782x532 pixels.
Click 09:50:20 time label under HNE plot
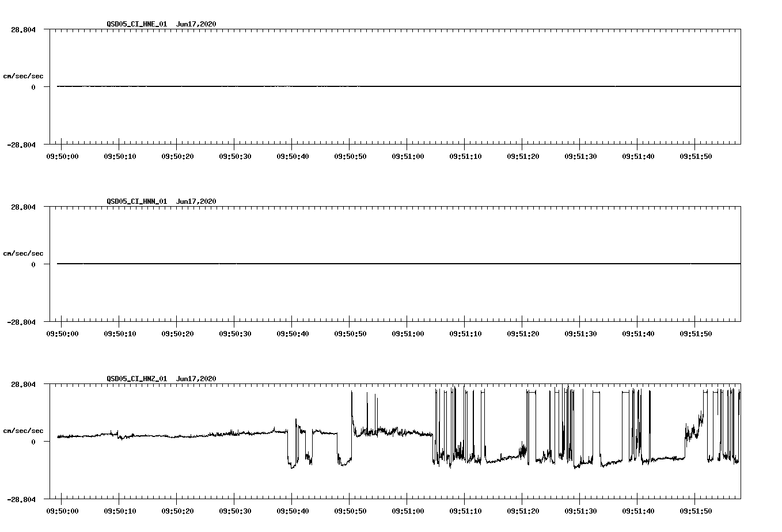click(177, 156)
